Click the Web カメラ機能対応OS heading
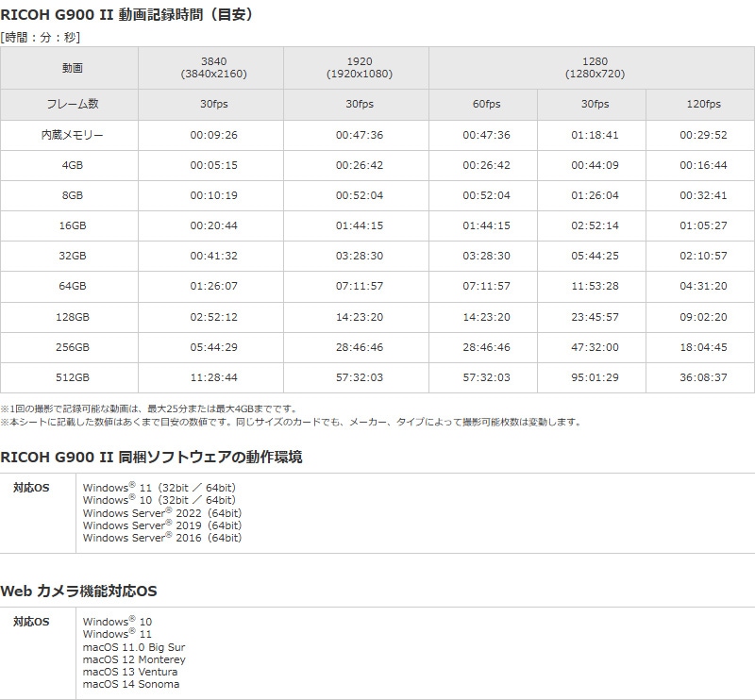The height and width of the screenshot is (700, 755). pos(78,592)
